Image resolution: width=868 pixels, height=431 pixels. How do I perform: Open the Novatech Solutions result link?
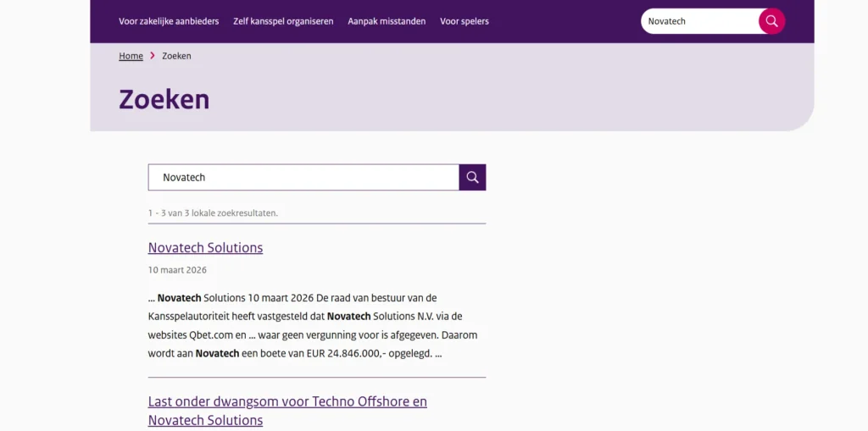[x=205, y=247]
